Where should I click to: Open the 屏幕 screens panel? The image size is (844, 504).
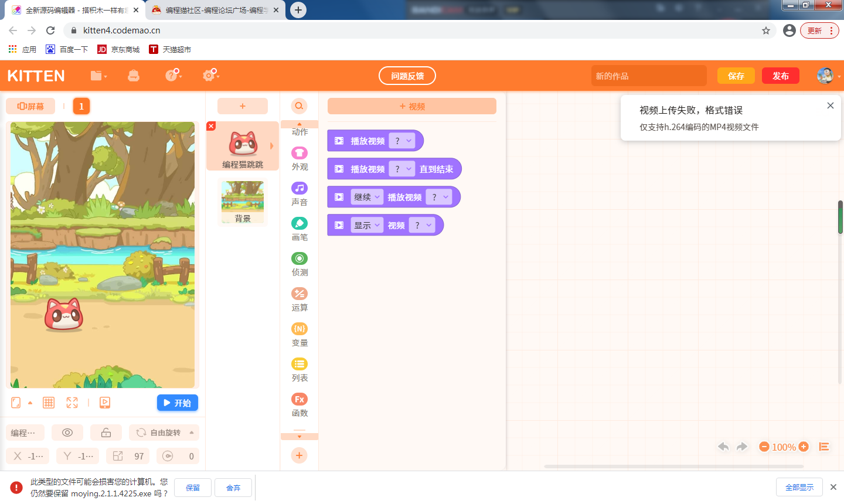click(30, 106)
